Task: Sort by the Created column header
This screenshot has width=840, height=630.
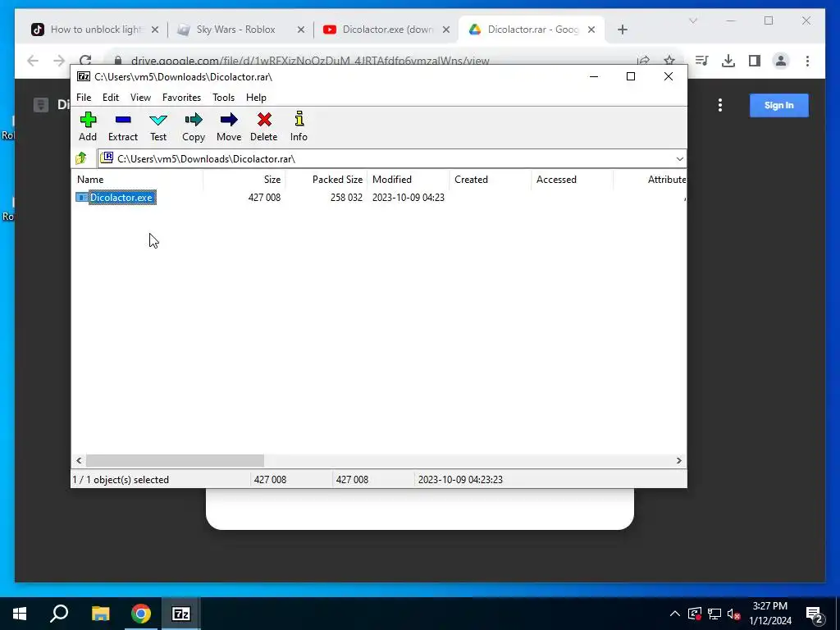Action: click(491, 180)
